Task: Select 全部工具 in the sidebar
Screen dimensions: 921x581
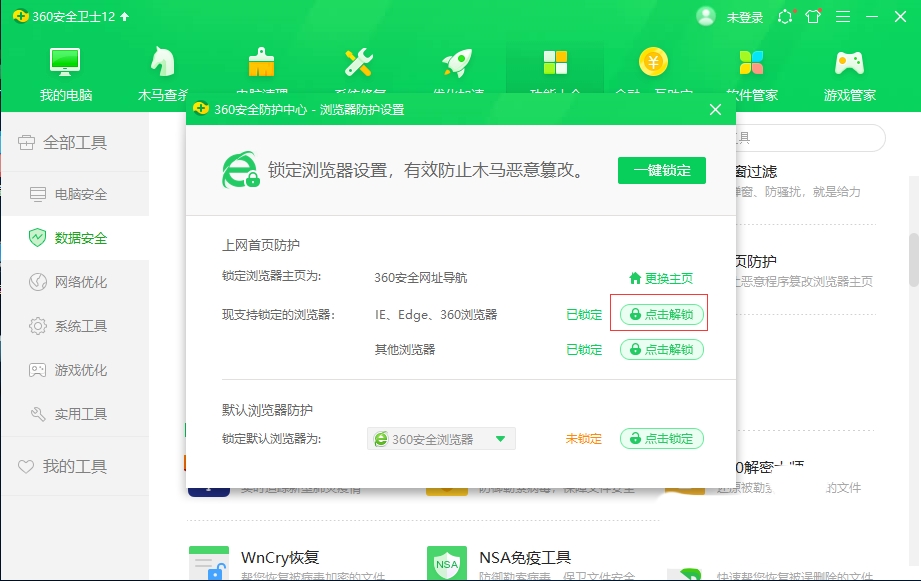Action: click(x=75, y=142)
